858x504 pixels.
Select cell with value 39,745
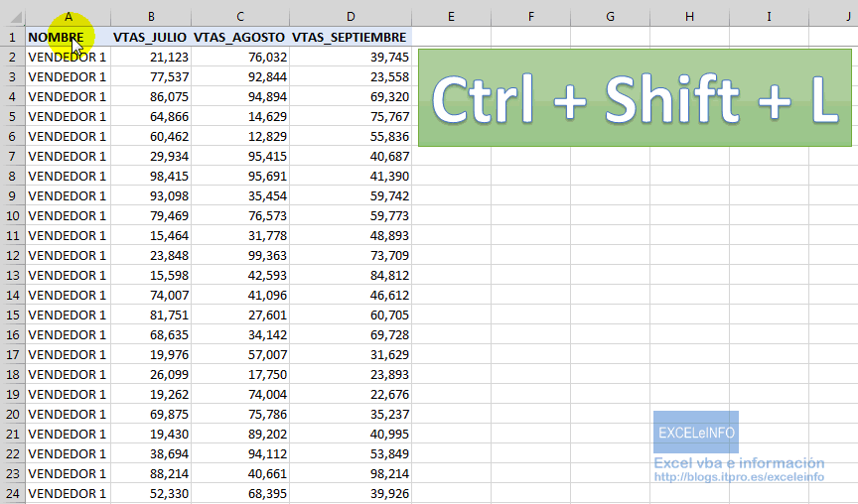click(x=351, y=57)
